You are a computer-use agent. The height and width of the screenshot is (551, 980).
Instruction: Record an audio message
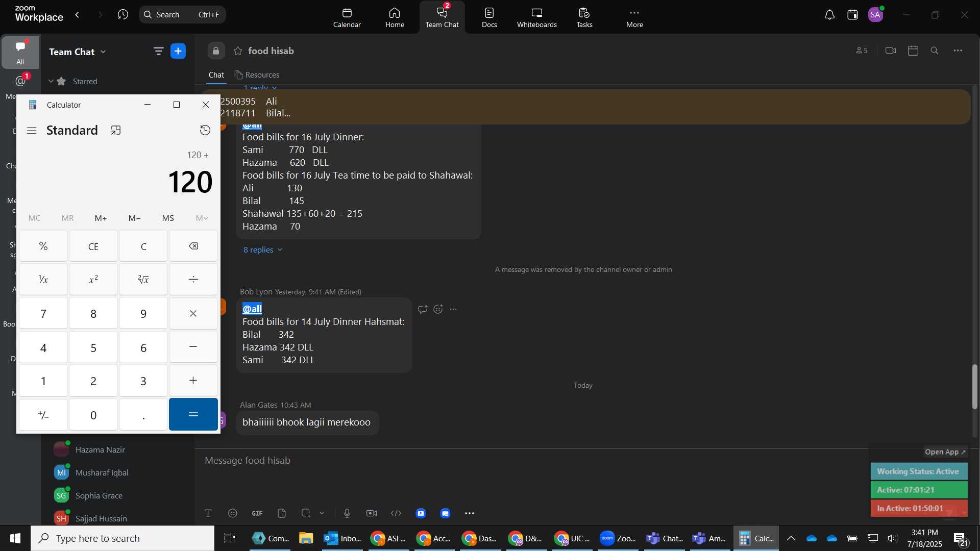pos(347,513)
